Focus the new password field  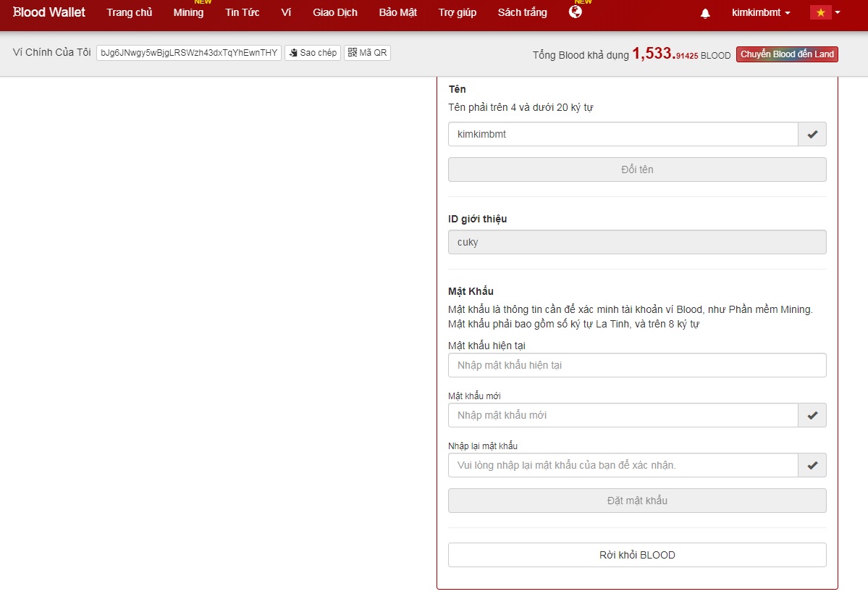point(623,415)
